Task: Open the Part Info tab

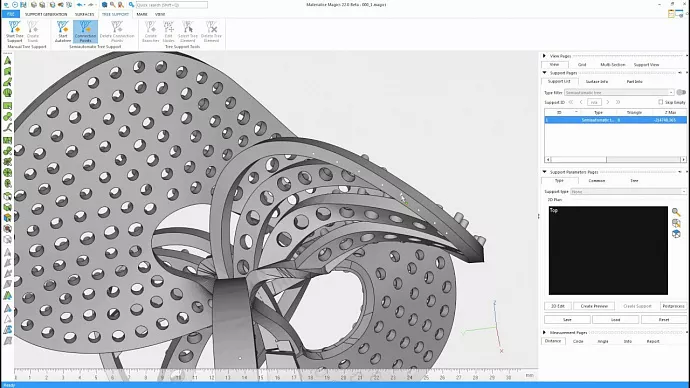Action: coord(635,81)
